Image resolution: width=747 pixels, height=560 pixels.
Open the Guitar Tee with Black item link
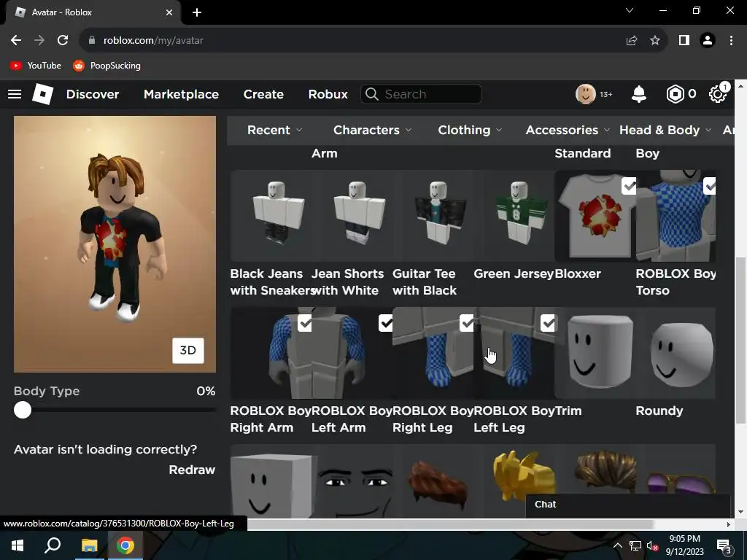(425, 282)
